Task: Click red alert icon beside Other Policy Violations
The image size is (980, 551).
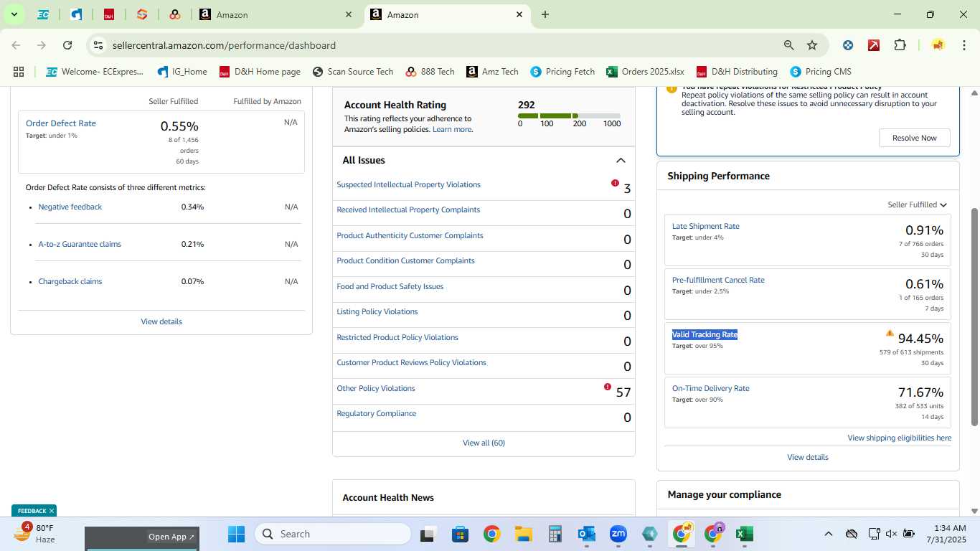Action: [608, 387]
